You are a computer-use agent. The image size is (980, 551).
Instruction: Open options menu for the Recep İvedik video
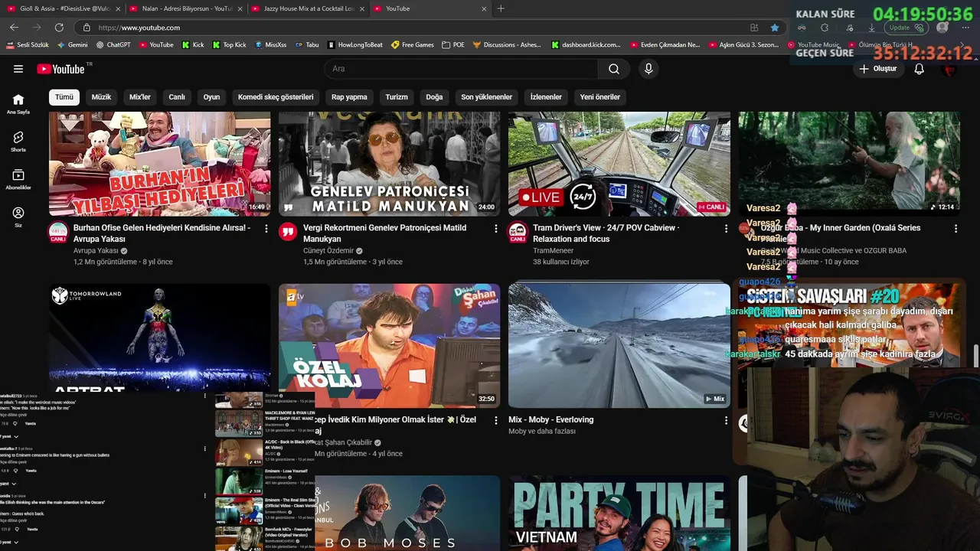pyautogui.click(x=496, y=420)
